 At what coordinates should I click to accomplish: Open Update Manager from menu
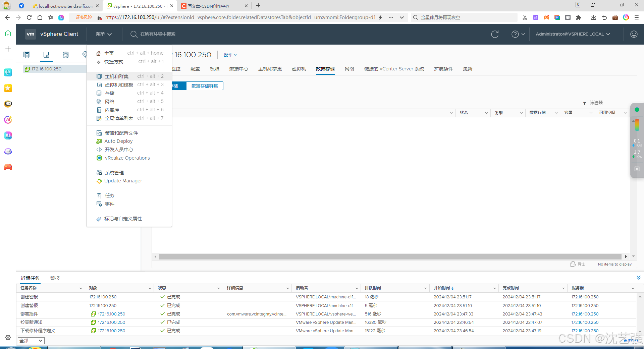tap(129, 181)
